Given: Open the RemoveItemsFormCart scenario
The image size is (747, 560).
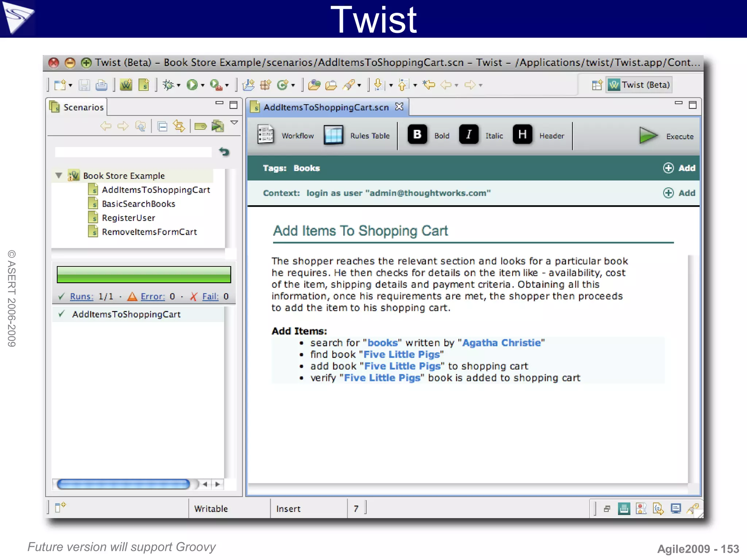Looking at the screenshot, I should [x=149, y=232].
